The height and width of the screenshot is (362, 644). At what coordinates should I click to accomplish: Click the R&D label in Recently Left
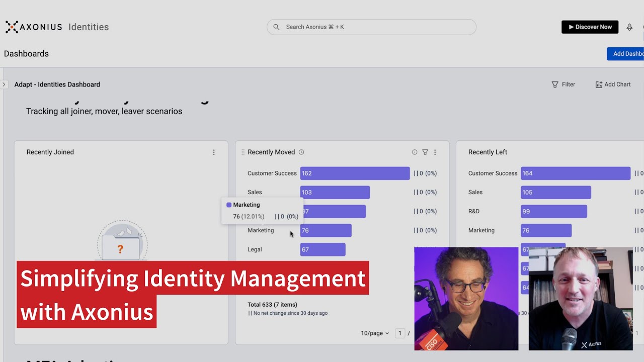point(474,212)
